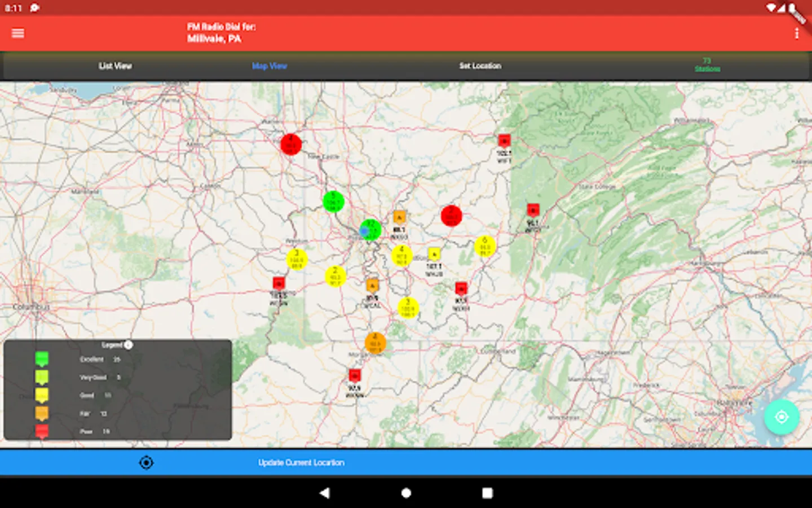Viewport: 812px width, 508px height.
Task: Click the yellow Good legend swatch
Action: pyautogui.click(x=42, y=395)
